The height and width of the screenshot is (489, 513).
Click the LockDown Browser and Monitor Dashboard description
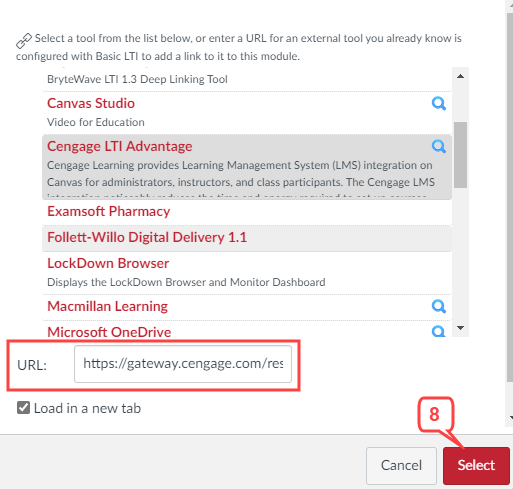[x=186, y=282]
